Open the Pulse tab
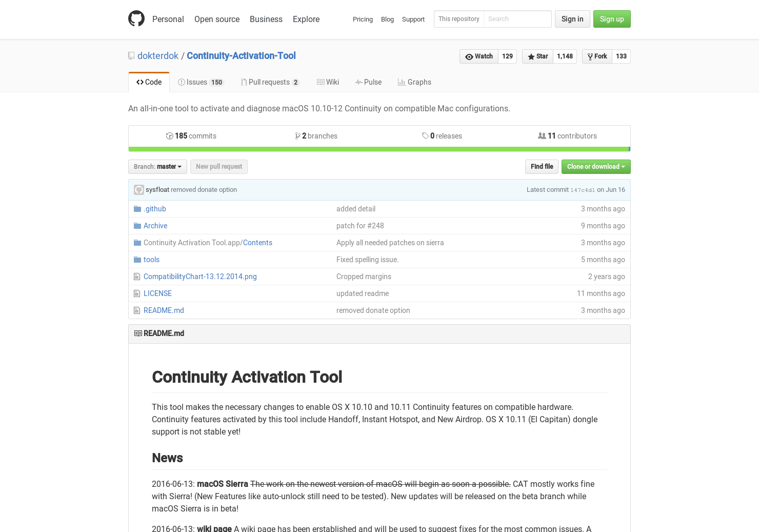Image resolution: width=759 pixels, height=532 pixels. 368,82
